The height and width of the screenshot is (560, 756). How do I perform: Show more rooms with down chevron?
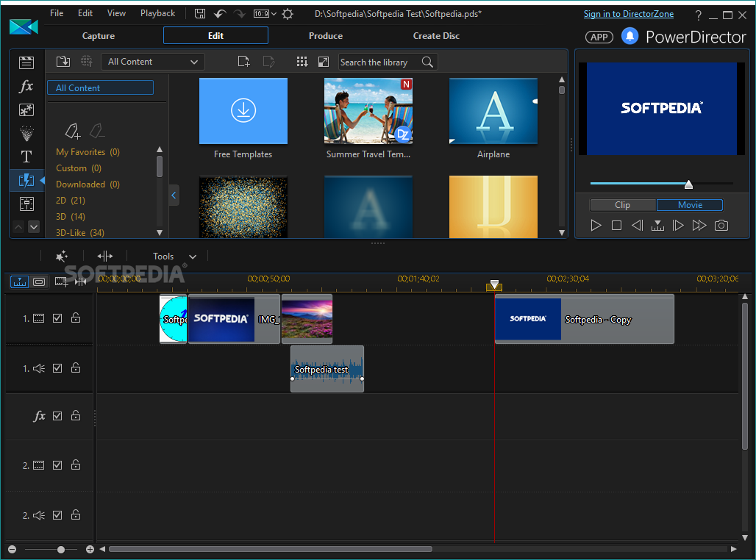(34, 226)
